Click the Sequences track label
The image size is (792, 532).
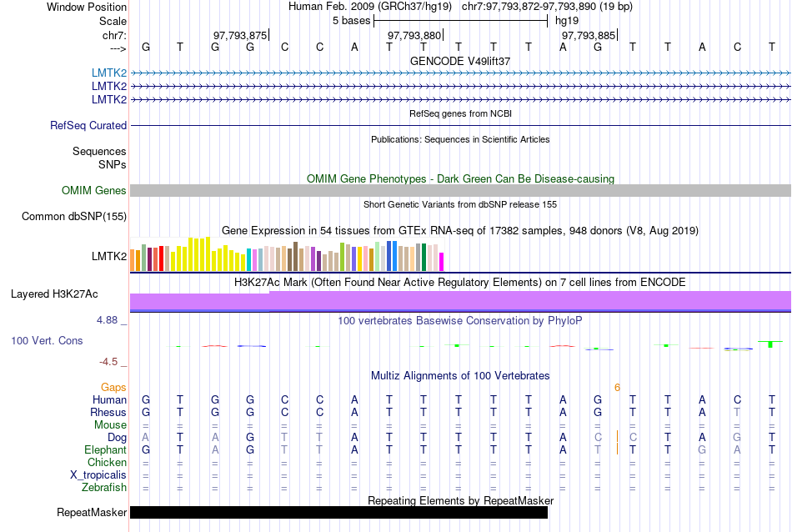[x=99, y=151]
